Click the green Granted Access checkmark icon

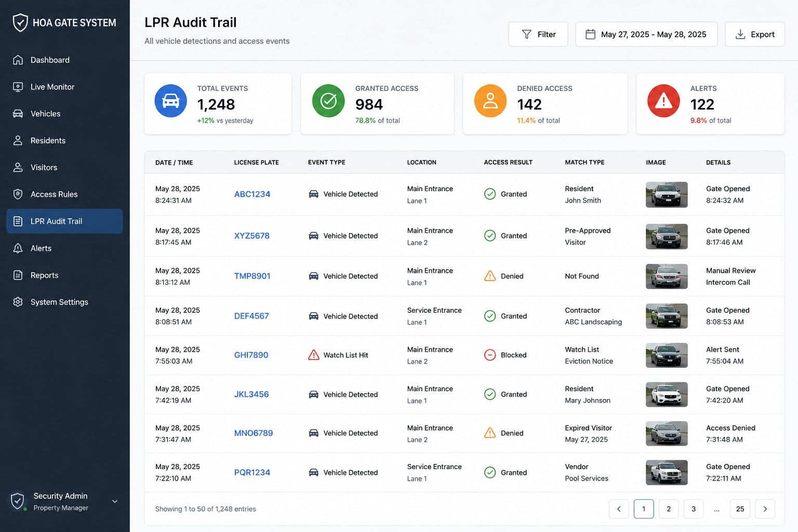(328, 101)
